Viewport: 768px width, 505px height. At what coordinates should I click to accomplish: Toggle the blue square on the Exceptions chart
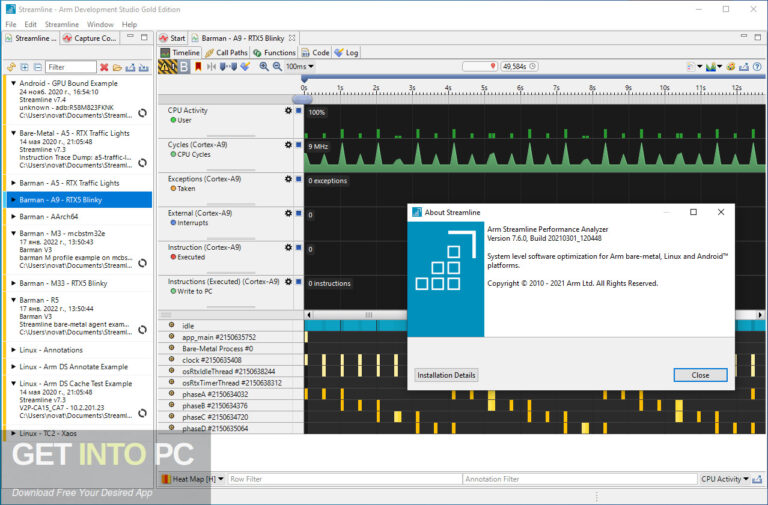[x=298, y=179]
